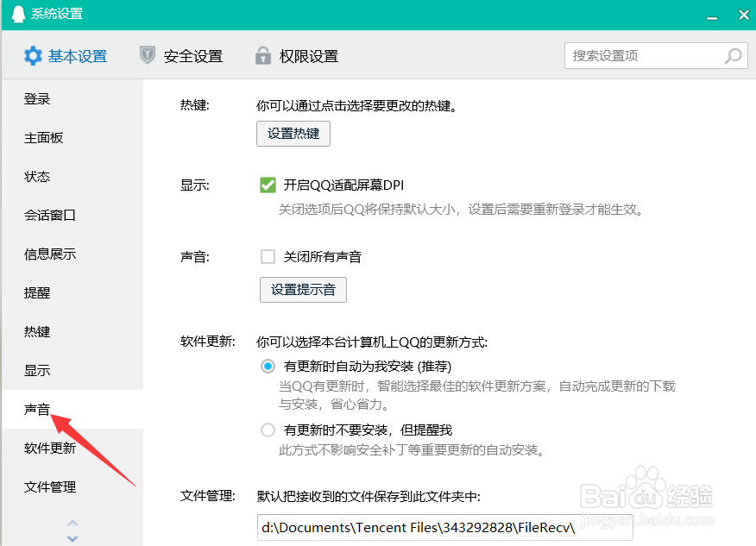Open the 安全设置 tab
Screen dimensions: 756x546
coord(181,56)
